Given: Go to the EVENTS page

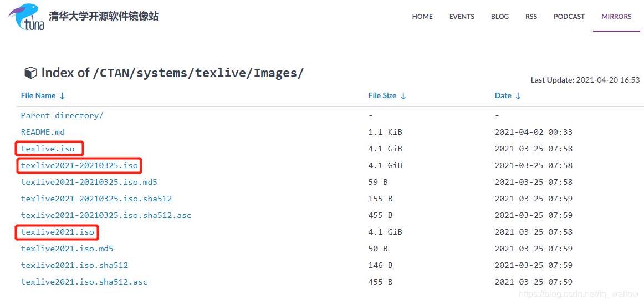Looking at the screenshot, I should pos(462,17).
